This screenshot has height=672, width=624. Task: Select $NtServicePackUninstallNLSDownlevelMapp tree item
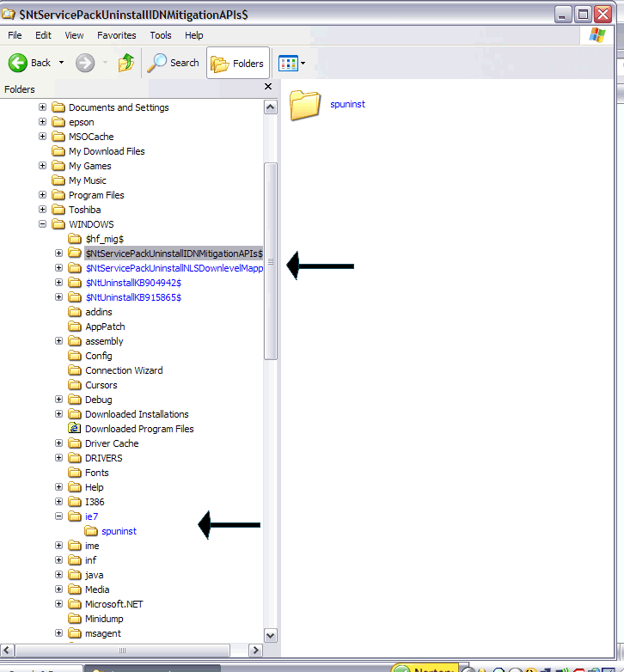(174, 268)
